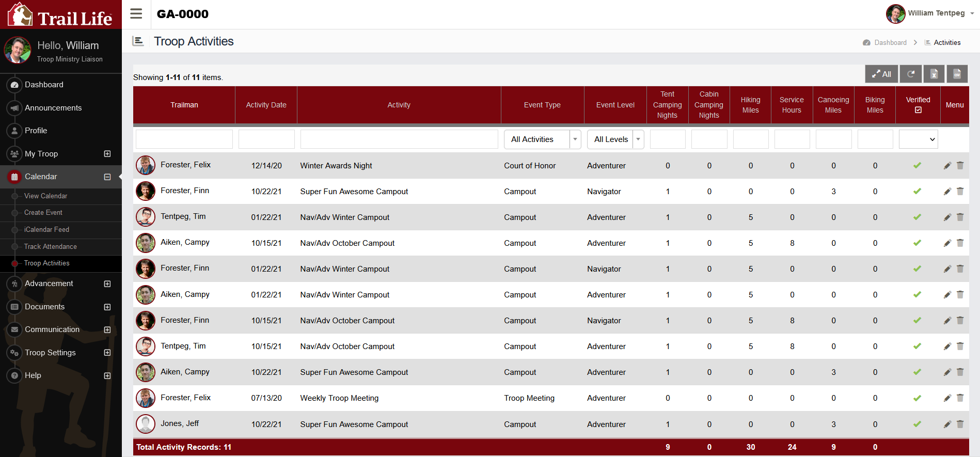Viewport: 980px width, 457px height.
Task: Open iCalendar Feed submenu item
Action: click(46, 230)
